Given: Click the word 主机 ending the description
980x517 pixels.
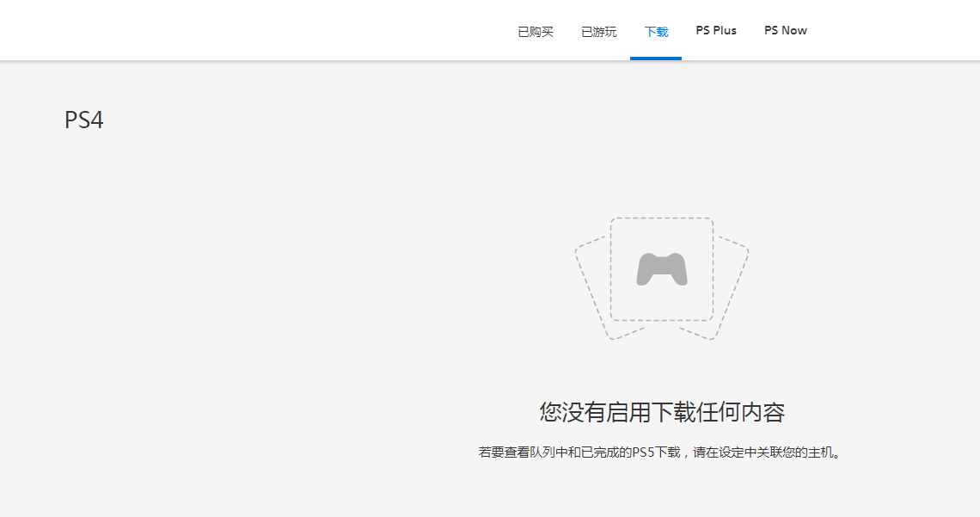Looking at the screenshot, I should tap(821, 452).
